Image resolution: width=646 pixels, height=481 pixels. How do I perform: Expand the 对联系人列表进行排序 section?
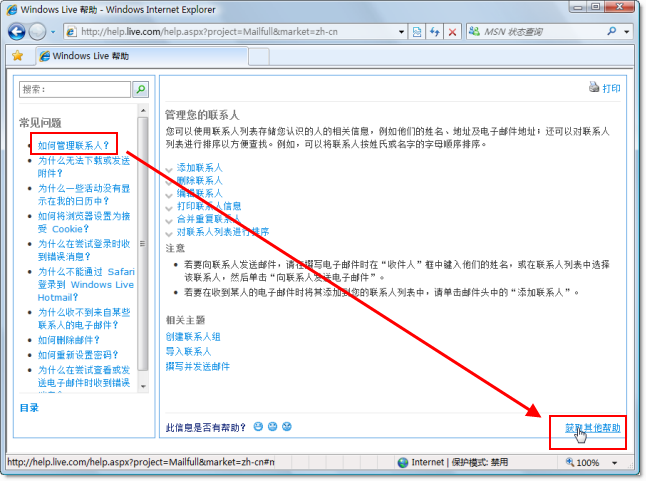click(x=223, y=232)
